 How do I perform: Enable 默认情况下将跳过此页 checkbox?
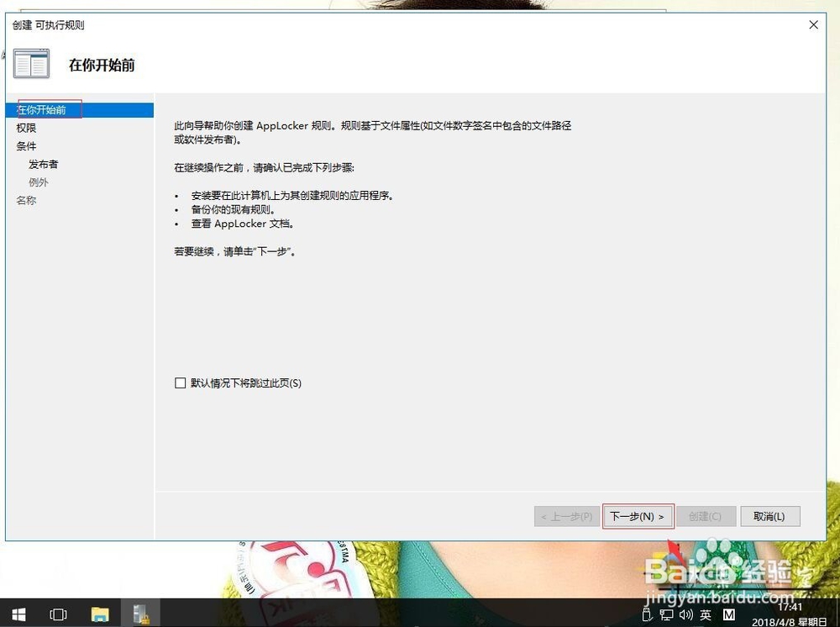pyautogui.click(x=180, y=382)
